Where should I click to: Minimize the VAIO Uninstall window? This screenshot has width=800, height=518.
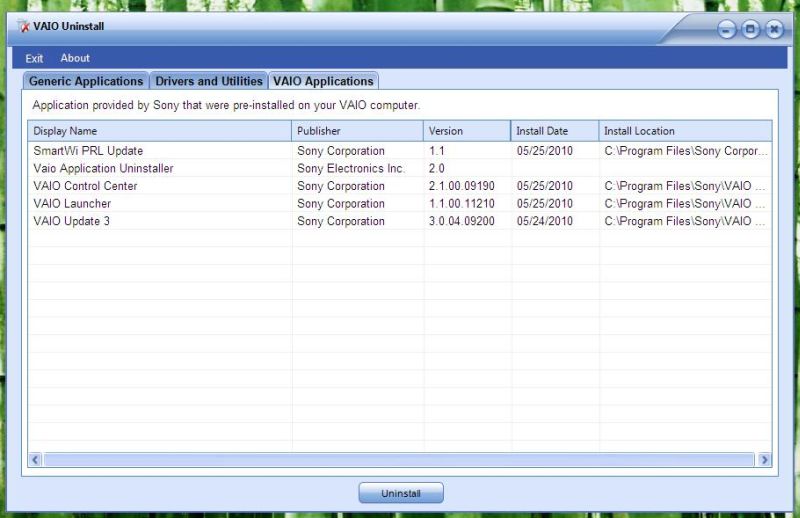(727, 30)
